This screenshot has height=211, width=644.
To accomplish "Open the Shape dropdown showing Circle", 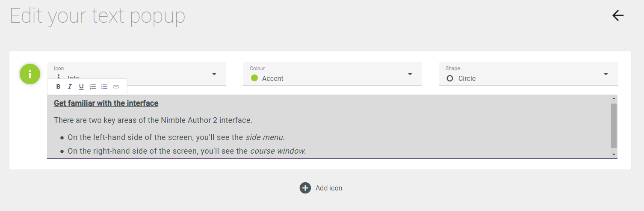I will click(x=528, y=74).
